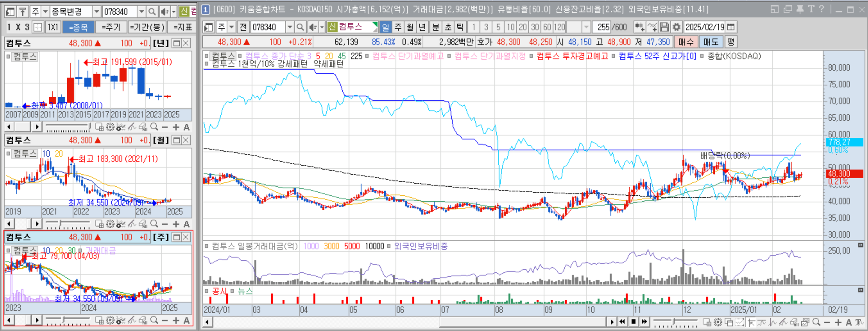
Task: Zoom in with plus icon in main chart bottom toolbar
Action: pos(838,322)
